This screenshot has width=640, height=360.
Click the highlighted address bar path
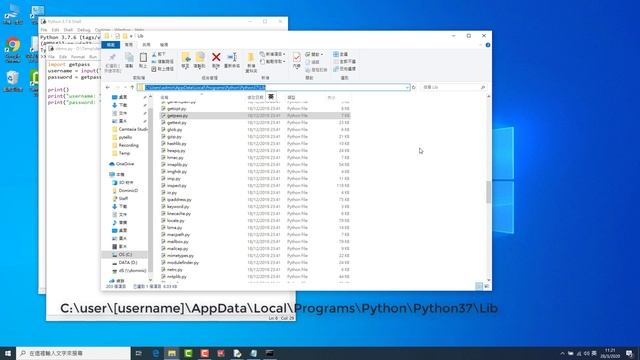205,87
